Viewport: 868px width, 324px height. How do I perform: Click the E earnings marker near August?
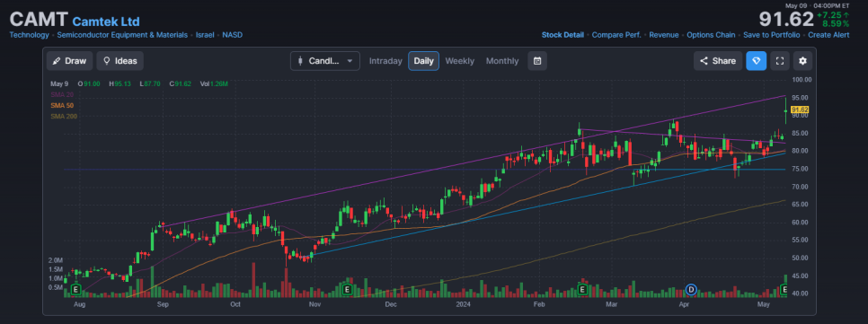tap(75, 289)
